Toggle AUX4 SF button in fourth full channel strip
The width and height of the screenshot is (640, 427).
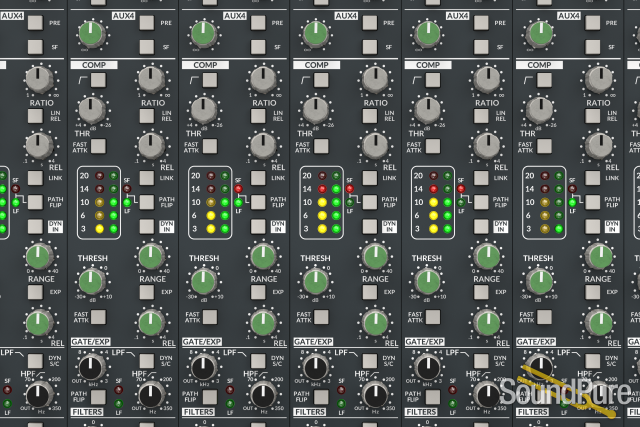(x=481, y=47)
